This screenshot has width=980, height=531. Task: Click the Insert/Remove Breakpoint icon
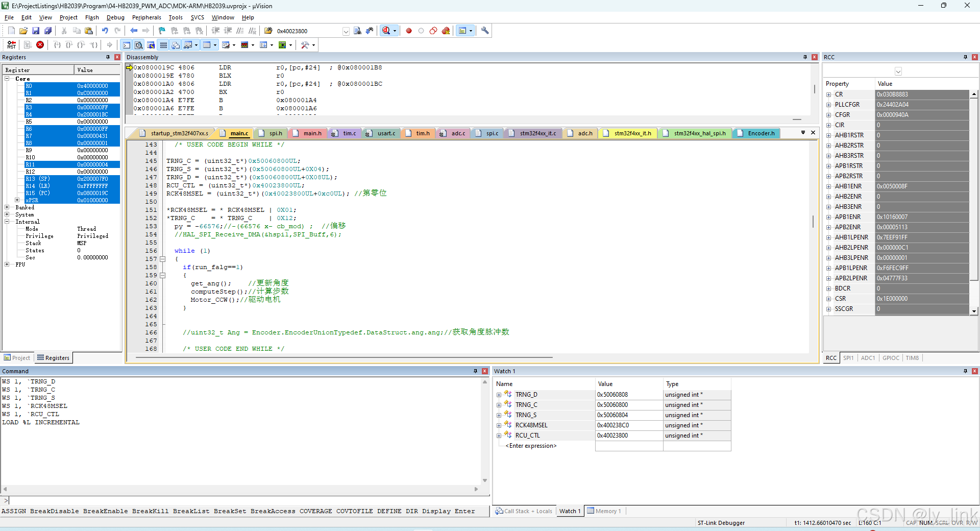coord(409,31)
